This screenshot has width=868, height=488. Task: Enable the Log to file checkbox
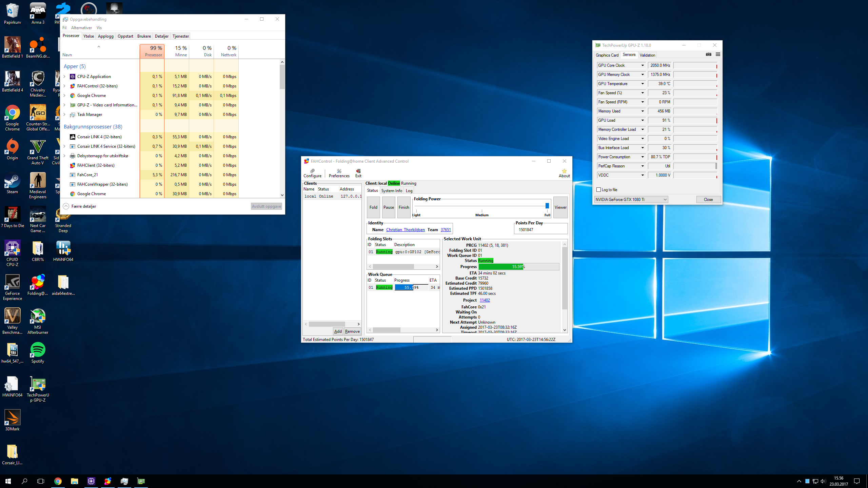(598, 190)
